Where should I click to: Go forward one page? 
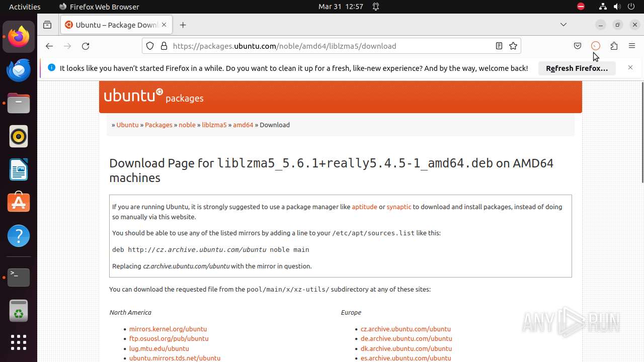pos(67,46)
